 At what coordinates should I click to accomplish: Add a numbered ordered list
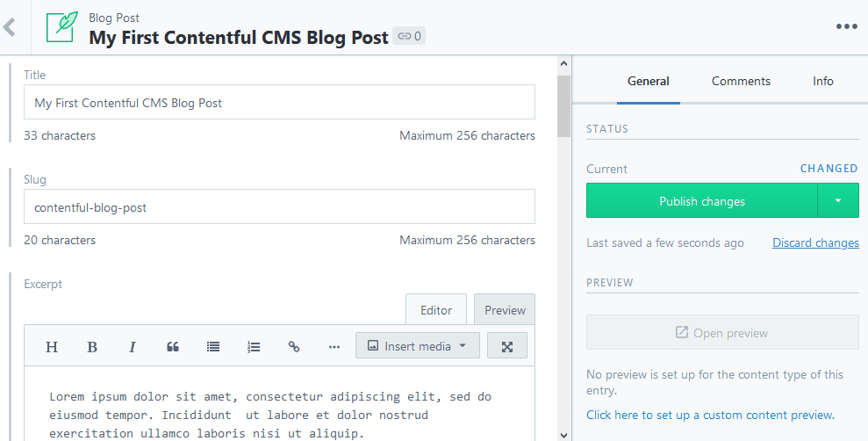pyautogui.click(x=254, y=347)
